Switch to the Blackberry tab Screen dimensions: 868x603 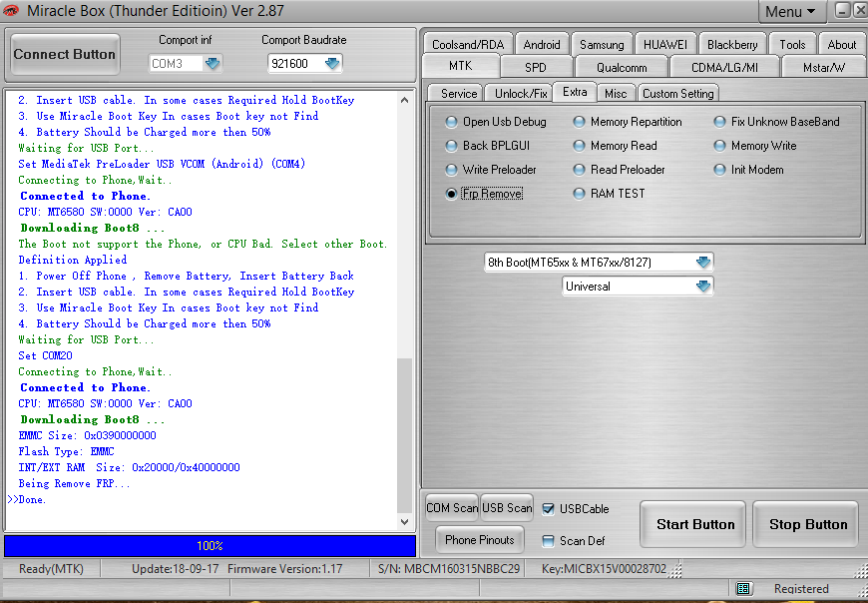(x=732, y=44)
